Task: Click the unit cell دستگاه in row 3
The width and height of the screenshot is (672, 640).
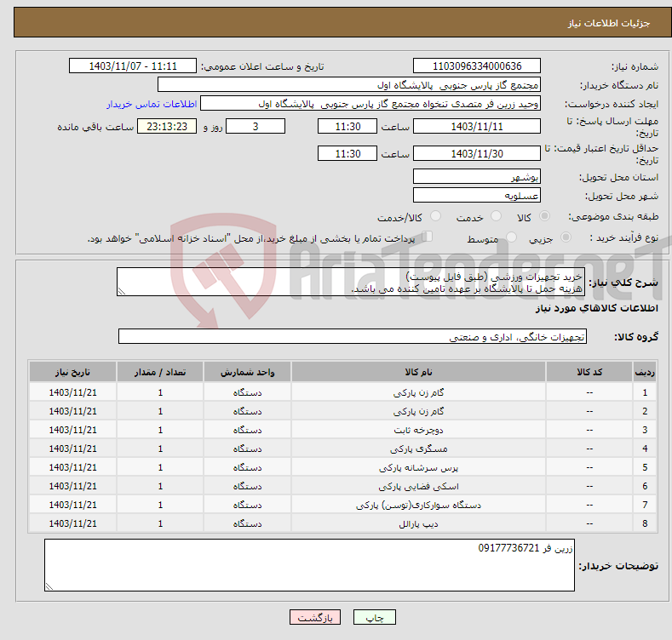Action: (x=247, y=430)
